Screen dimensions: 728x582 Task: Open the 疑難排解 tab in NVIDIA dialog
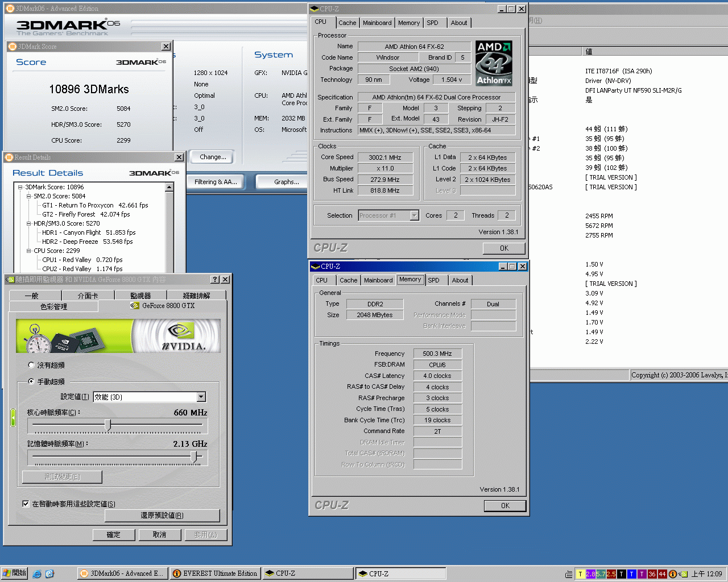click(197, 296)
